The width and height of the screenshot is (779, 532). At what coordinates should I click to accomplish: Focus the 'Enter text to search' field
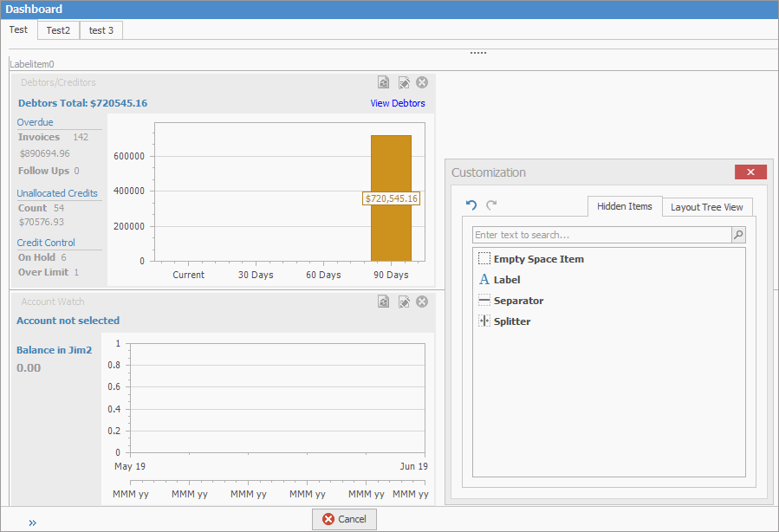tap(601, 235)
